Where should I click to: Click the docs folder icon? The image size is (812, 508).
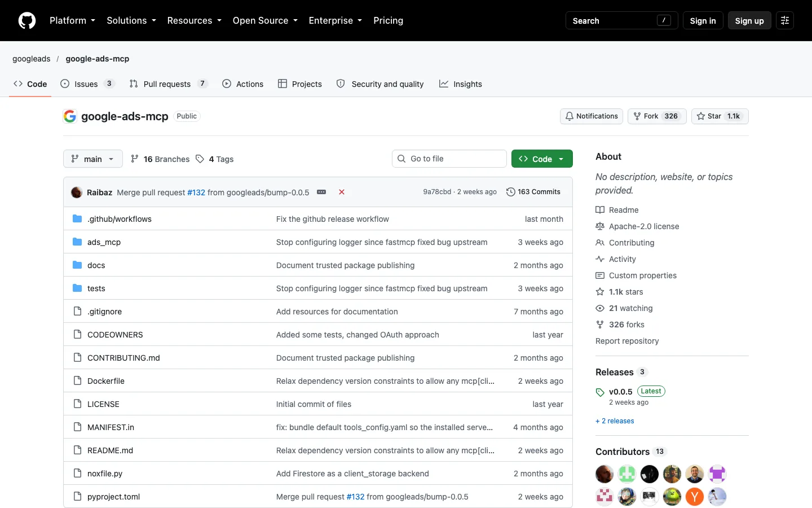click(77, 265)
